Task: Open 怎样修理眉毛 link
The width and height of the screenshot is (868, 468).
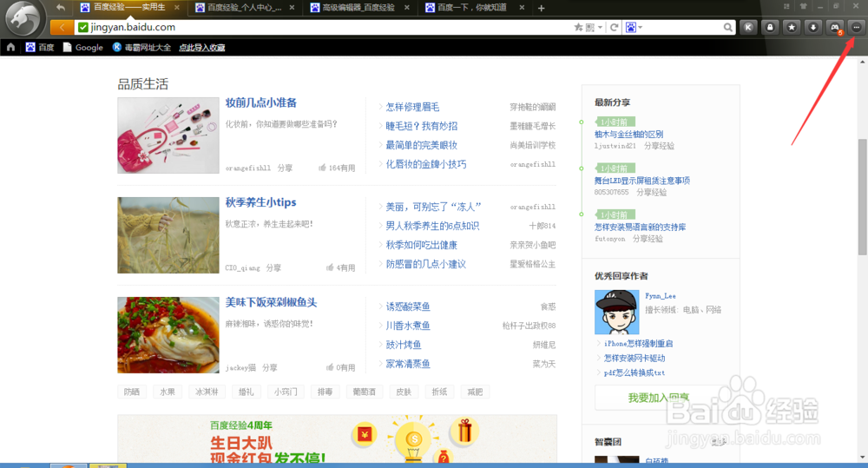Action: pyautogui.click(x=412, y=107)
